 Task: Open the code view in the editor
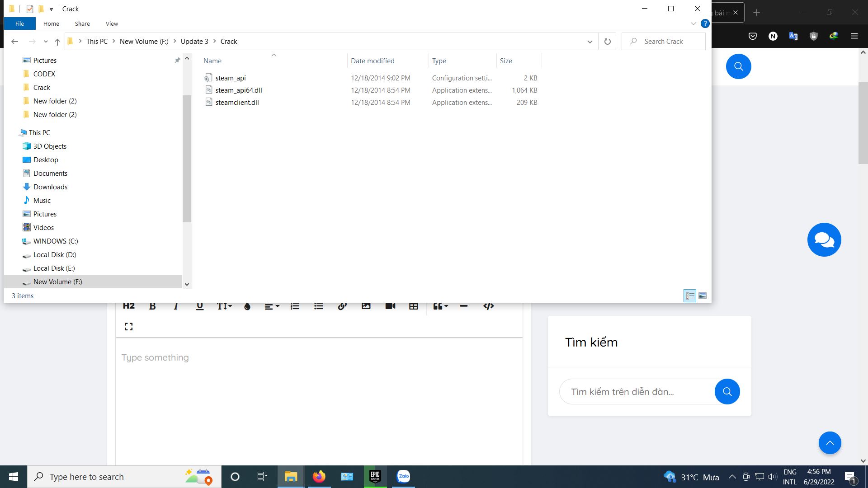point(489,306)
